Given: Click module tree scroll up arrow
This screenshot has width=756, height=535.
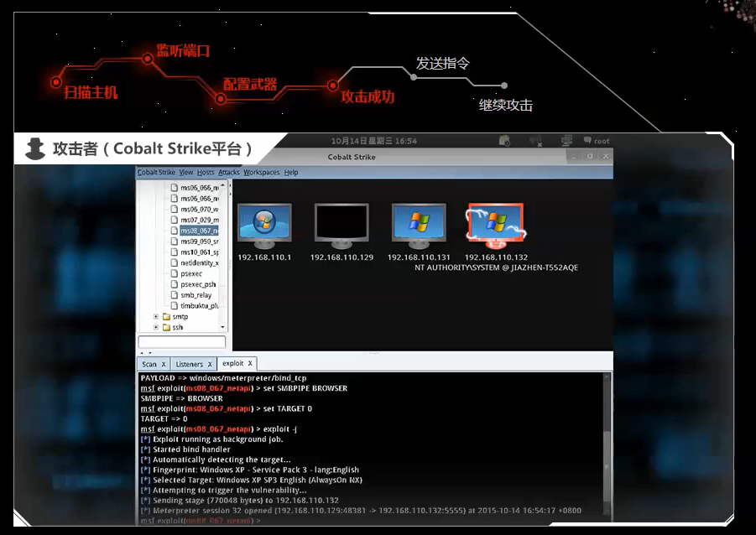Looking at the screenshot, I should (x=222, y=185).
